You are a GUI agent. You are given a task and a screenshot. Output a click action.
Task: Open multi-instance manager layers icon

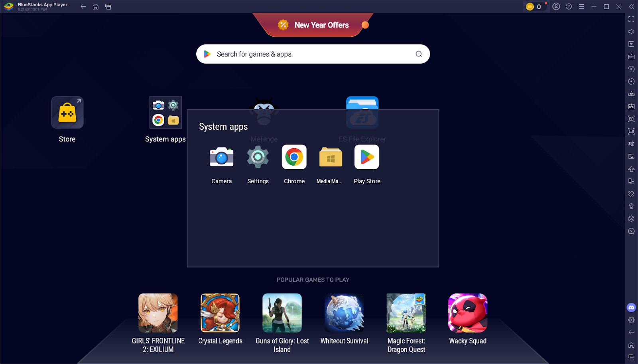pos(631,219)
